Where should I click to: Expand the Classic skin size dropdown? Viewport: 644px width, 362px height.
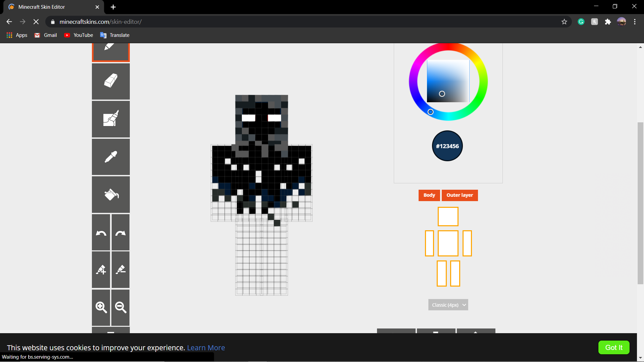click(448, 305)
